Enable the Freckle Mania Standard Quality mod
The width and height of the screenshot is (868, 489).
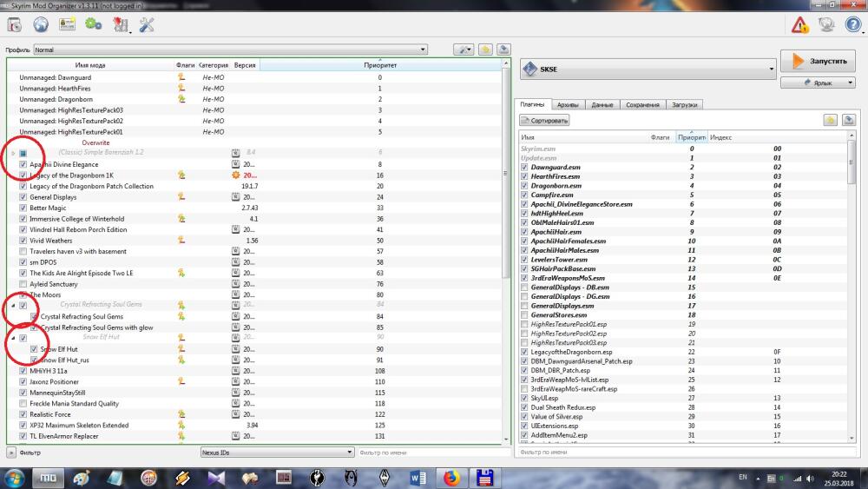(23, 404)
